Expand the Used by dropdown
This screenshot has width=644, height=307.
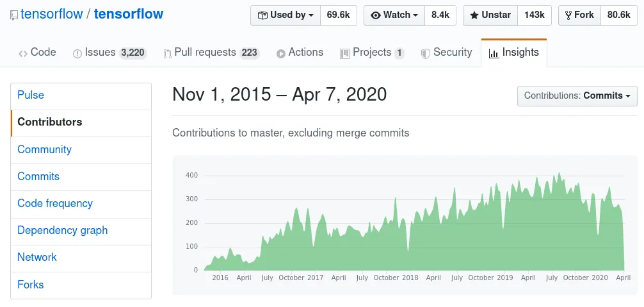[285, 15]
